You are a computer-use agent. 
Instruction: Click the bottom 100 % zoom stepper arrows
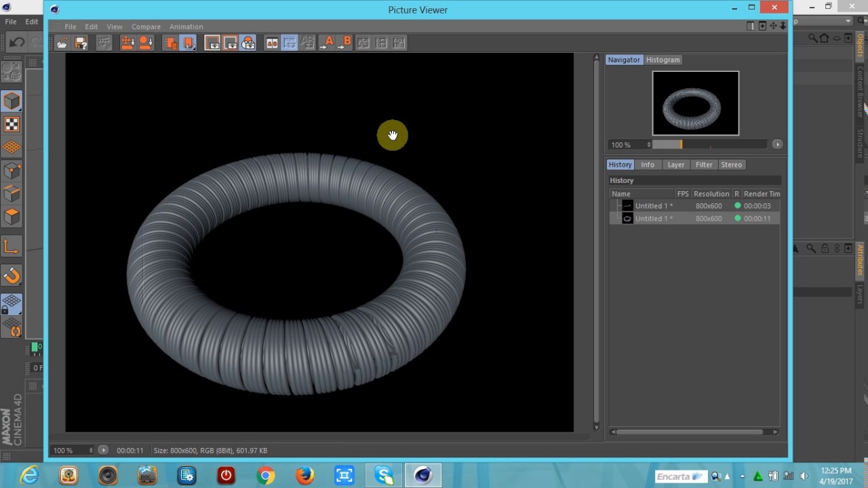click(91, 450)
